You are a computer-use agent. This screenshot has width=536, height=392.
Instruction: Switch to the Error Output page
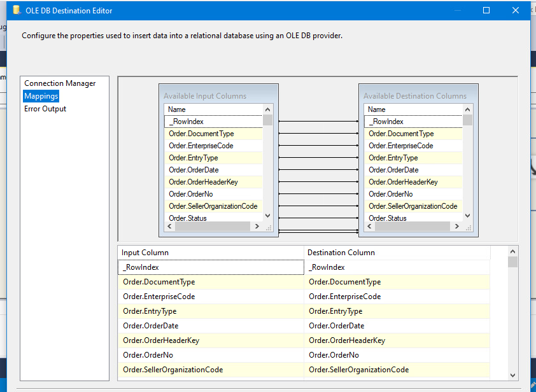tap(45, 109)
